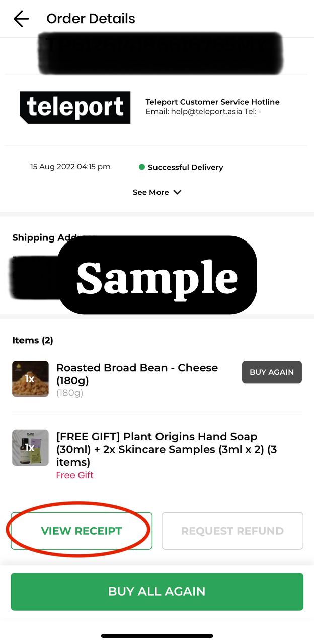This screenshot has height=644, width=314.
Task: Click the Successful Delivery status text
Action: click(185, 167)
